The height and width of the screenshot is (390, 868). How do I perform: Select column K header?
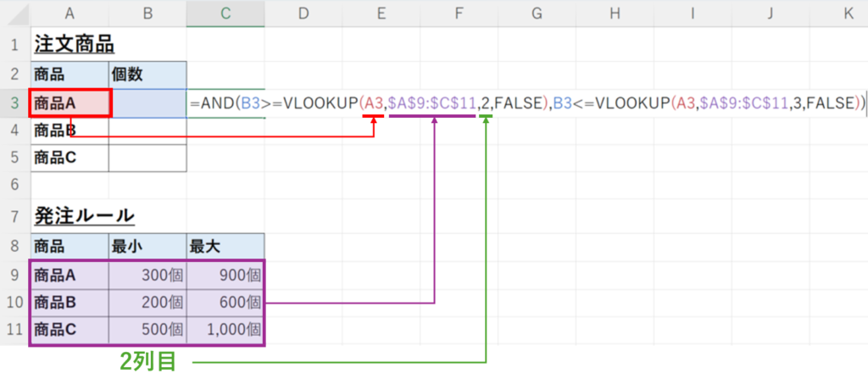point(838,14)
